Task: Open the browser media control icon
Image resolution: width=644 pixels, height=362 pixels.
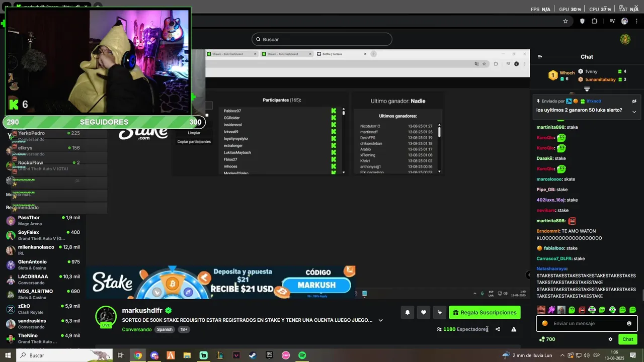Action: tap(612, 21)
